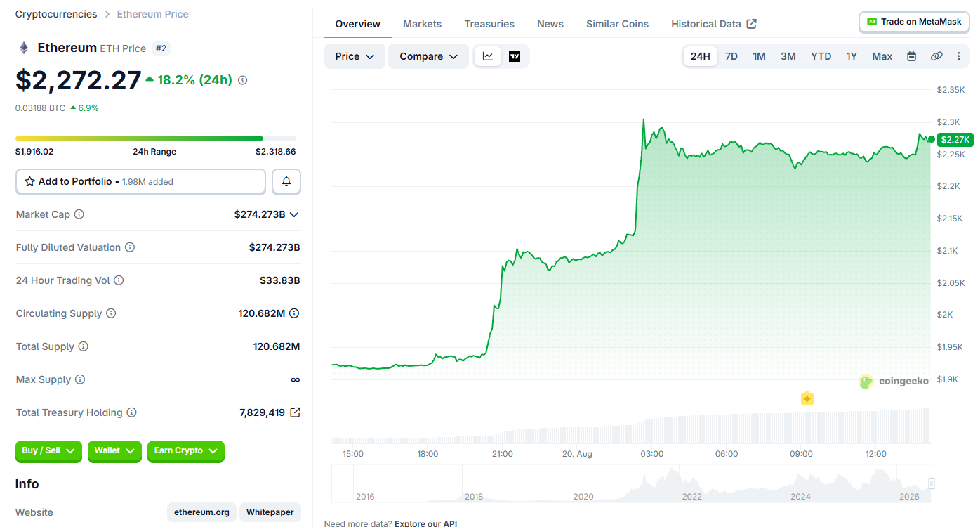Expand the Market Cap chevron
This screenshot has height=527, width=980.
coord(294,214)
